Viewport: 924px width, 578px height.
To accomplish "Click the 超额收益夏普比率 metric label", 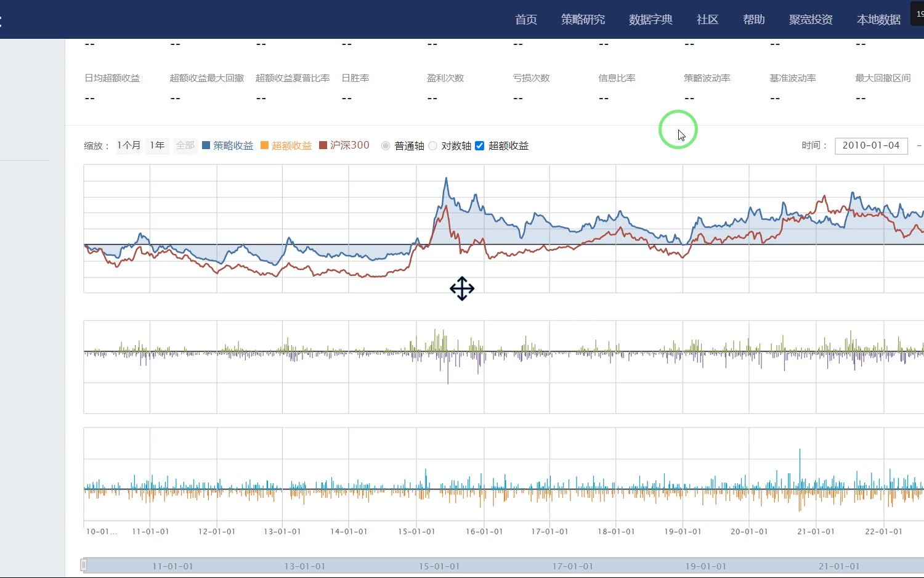I will [293, 78].
